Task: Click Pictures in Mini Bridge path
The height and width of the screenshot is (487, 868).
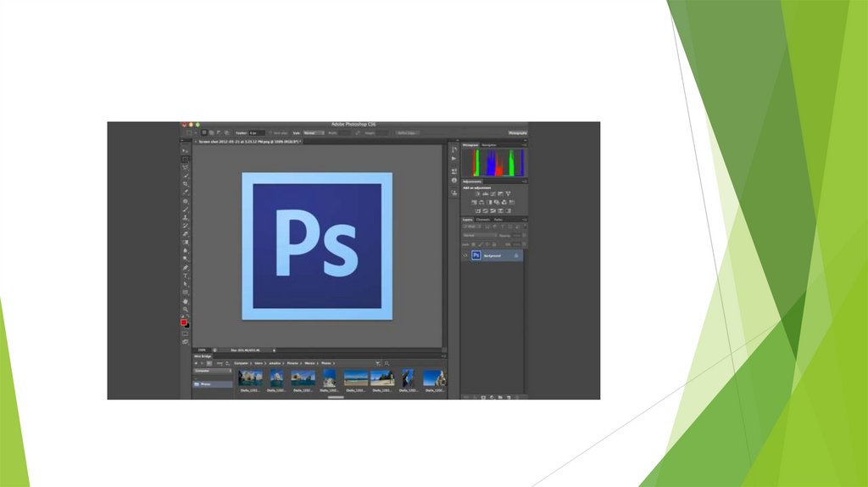Action: (x=292, y=363)
